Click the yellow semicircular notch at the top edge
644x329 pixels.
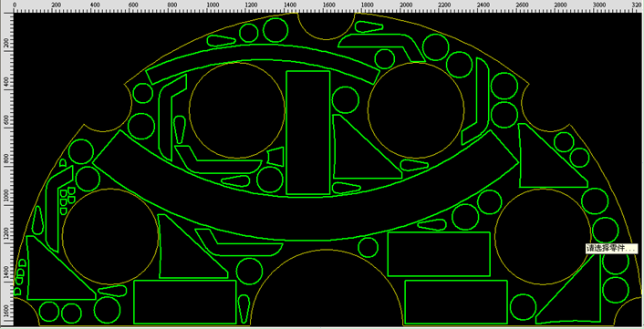click(x=327, y=26)
